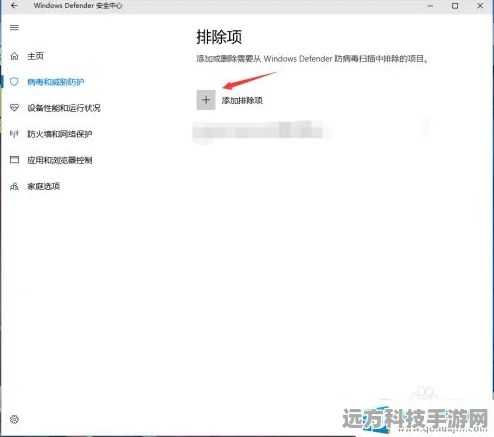The height and width of the screenshot is (437, 494).
Task: Open the hamburger navigation menu
Action: click(x=14, y=27)
